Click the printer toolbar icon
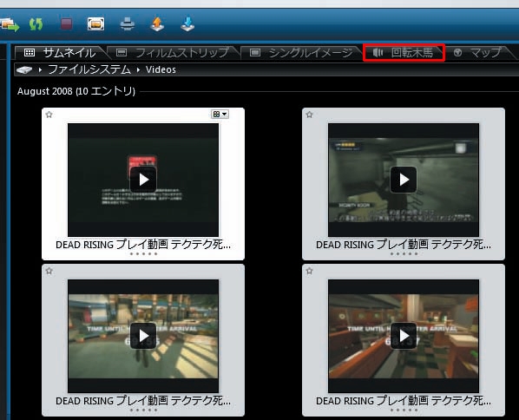 point(128,24)
